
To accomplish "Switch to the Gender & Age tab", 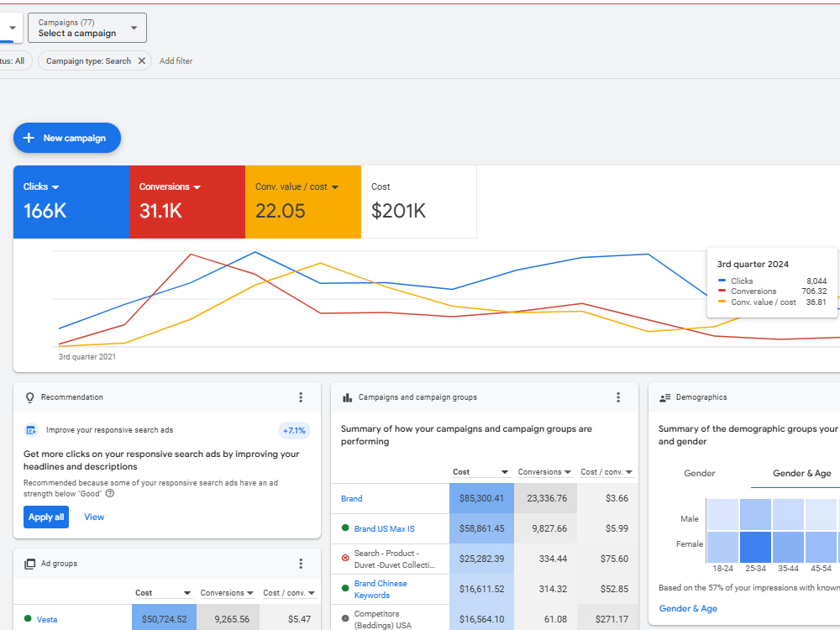I will [x=801, y=473].
